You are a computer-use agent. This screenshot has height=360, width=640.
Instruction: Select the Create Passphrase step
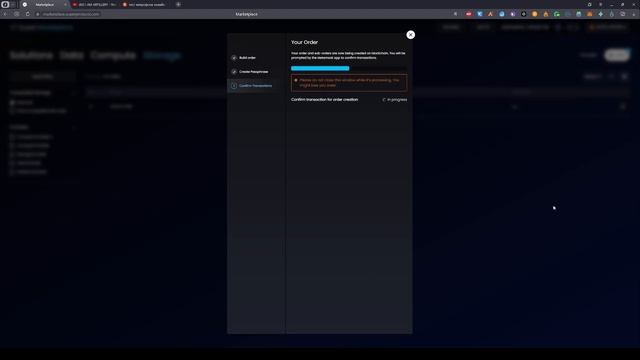pos(253,72)
